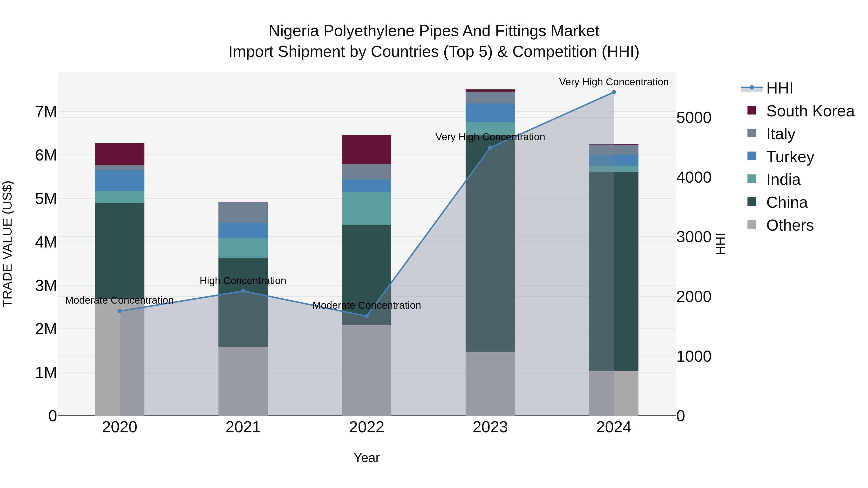This screenshot has height=488, width=868.
Task: Click the 1M tick on trade value axis
Action: click(46, 373)
